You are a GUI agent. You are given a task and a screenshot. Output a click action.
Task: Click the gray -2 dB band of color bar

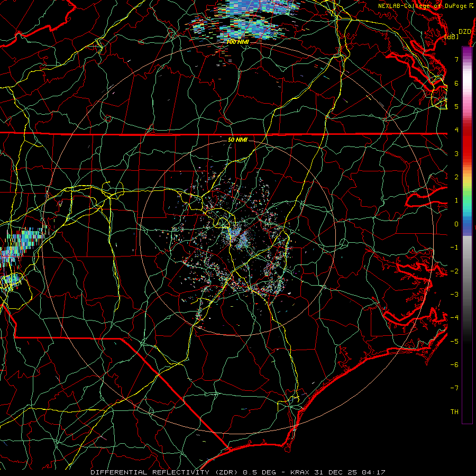pos(467,271)
